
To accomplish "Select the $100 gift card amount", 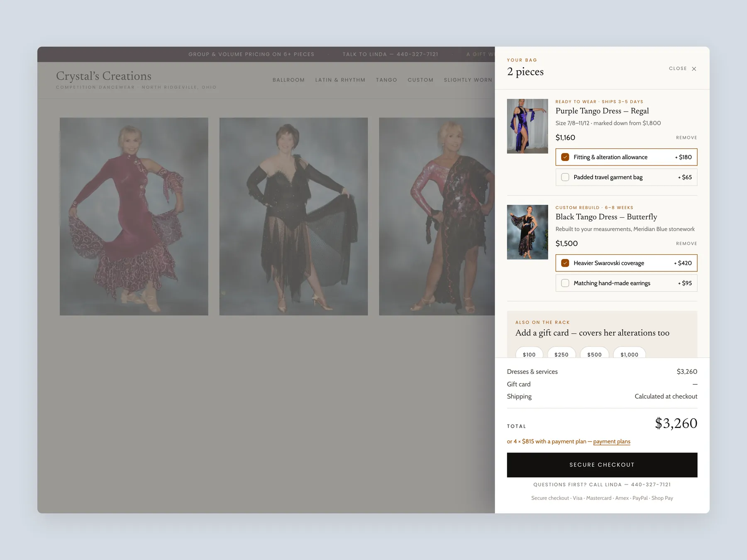I will point(529,353).
